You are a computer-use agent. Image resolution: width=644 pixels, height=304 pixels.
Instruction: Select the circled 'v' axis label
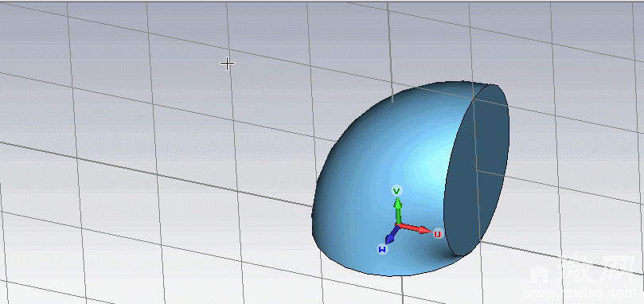[396, 191]
